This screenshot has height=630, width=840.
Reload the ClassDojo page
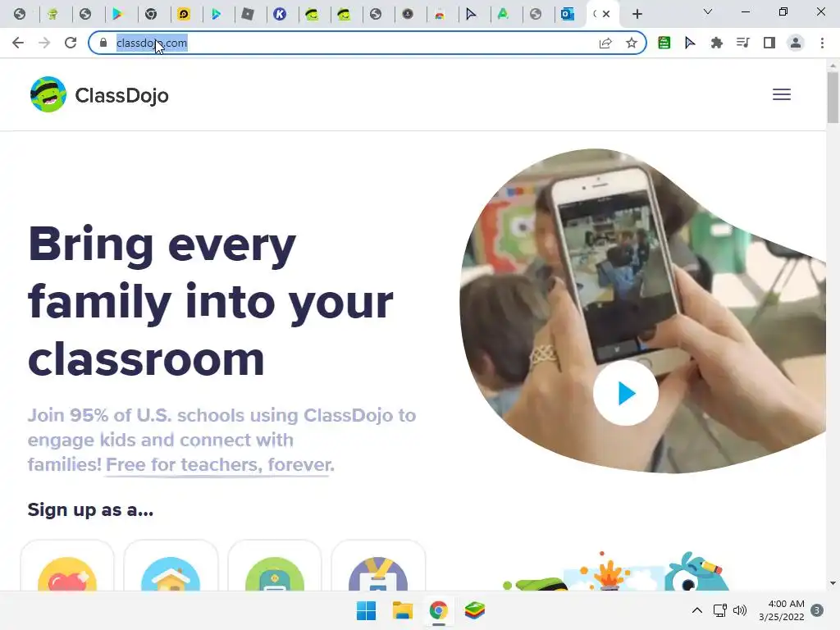[x=71, y=43]
